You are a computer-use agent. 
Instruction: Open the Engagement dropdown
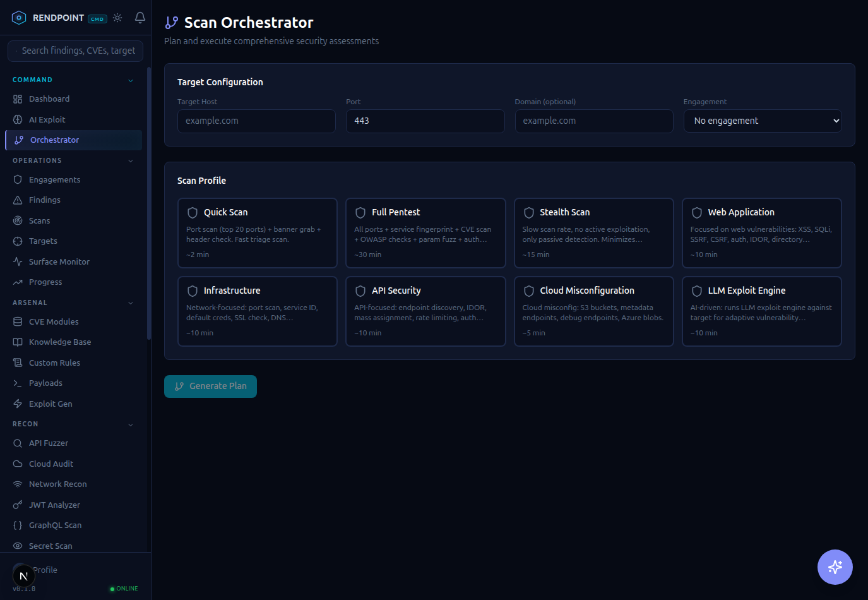762,120
